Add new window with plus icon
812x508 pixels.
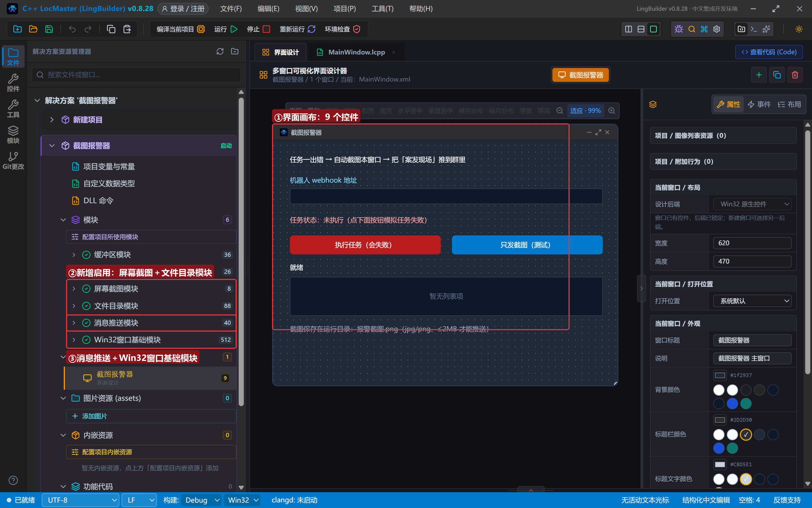tap(759, 75)
